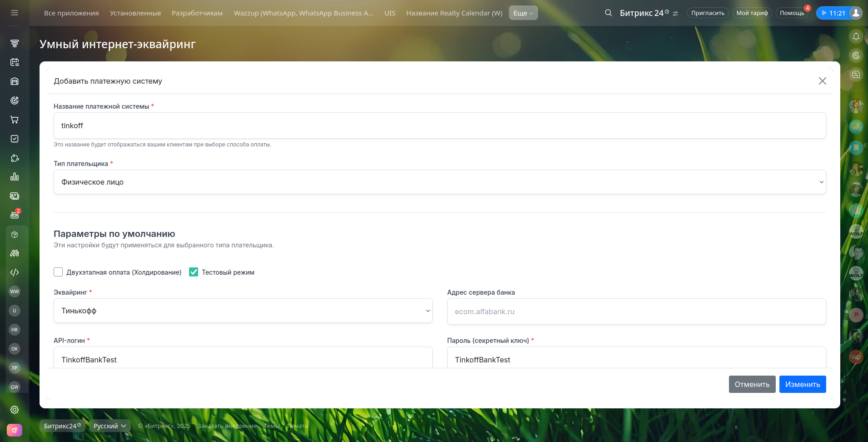Open the tasks checkmark icon in sidebar
The width and height of the screenshot is (868, 442).
pyautogui.click(x=15, y=139)
